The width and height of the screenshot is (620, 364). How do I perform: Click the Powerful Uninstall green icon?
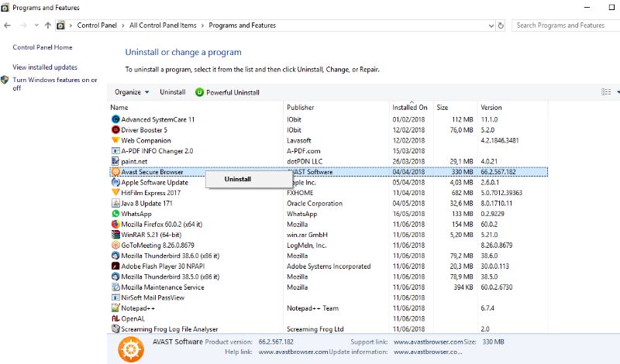pyautogui.click(x=199, y=92)
